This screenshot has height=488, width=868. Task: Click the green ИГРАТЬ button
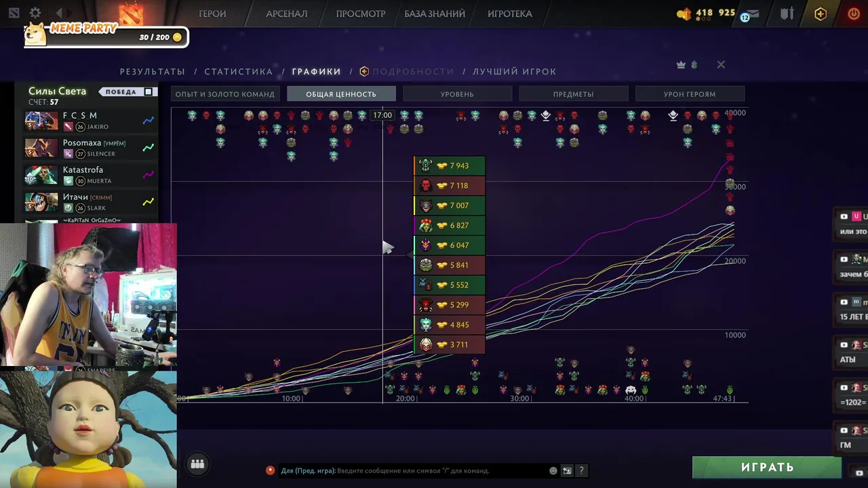click(767, 467)
